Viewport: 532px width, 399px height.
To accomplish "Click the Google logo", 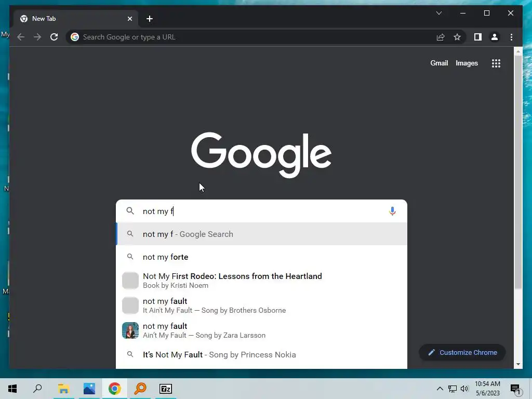I will pyautogui.click(x=261, y=155).
